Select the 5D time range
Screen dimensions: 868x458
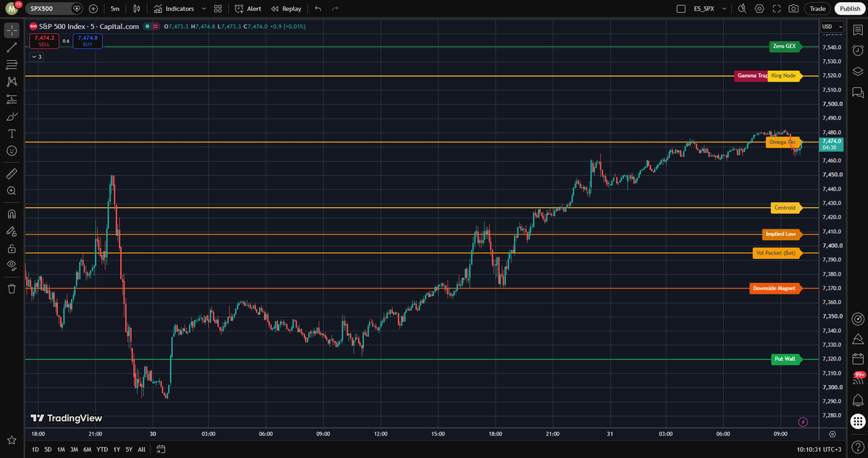pos(48,449)
